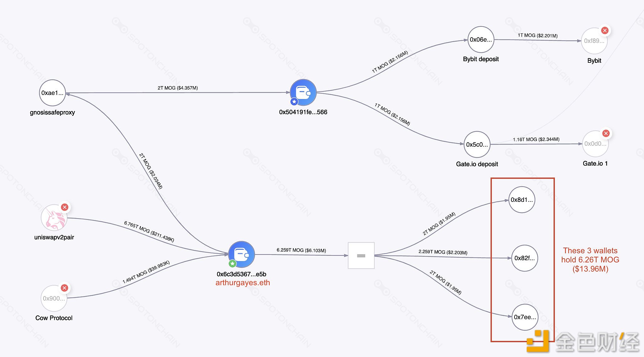
Task: Click the 2.259T MOG ($2.203M) edge label
Action: 443,252
